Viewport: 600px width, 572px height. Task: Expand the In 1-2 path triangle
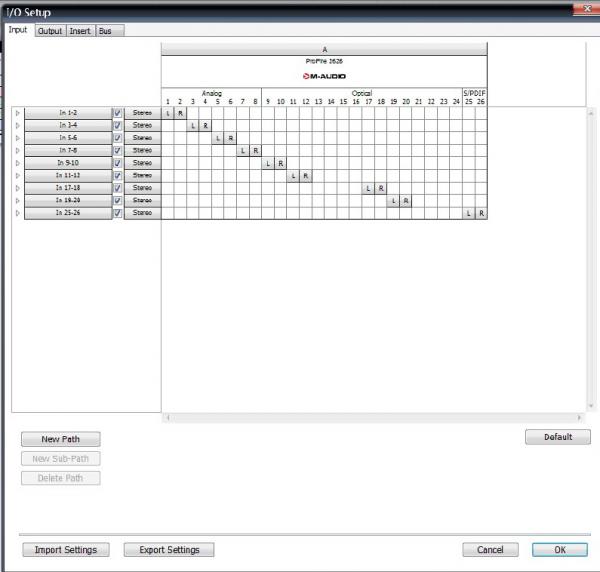click(x=17, y=113)
